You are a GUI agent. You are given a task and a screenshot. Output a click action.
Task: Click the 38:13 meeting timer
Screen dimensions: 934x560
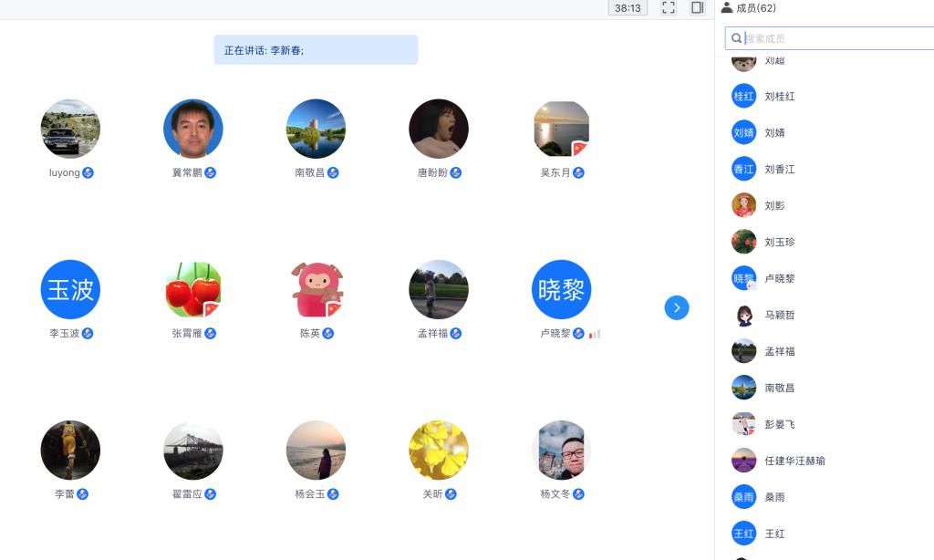(x=628, y=8)
